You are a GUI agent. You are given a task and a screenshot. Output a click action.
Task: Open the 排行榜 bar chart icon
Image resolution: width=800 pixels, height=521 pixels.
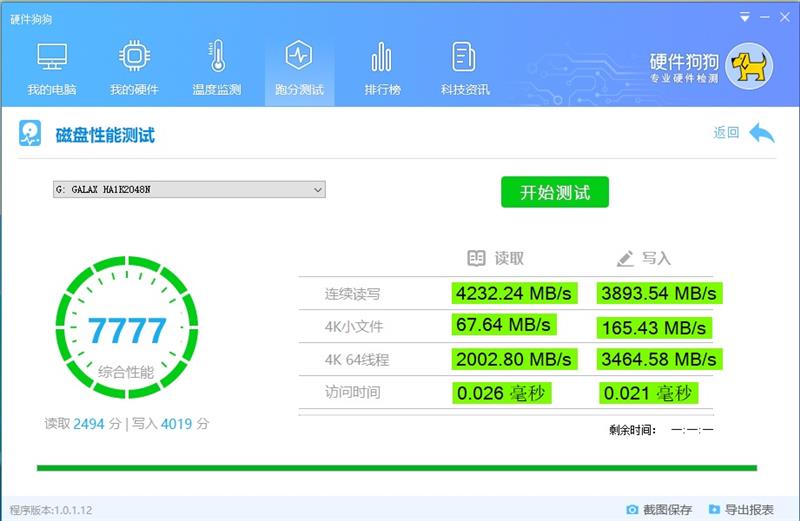point(382,56)
